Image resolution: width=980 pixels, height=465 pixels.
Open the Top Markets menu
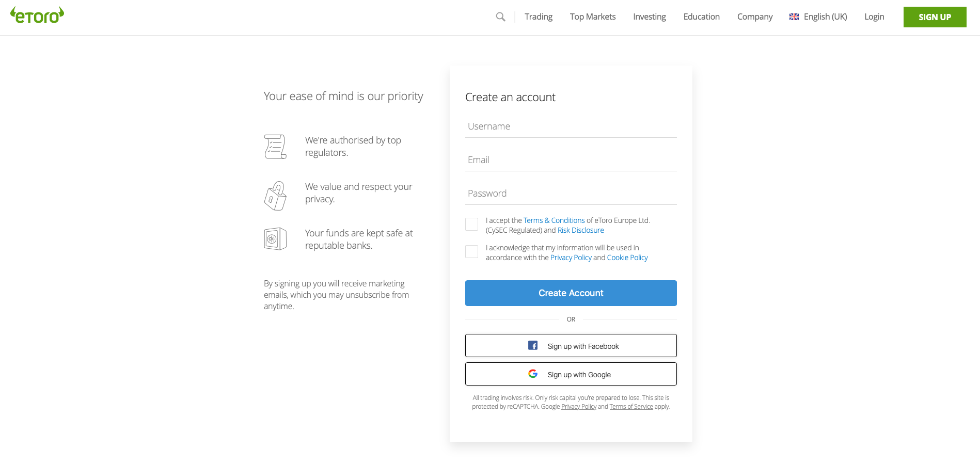point(593,17)
